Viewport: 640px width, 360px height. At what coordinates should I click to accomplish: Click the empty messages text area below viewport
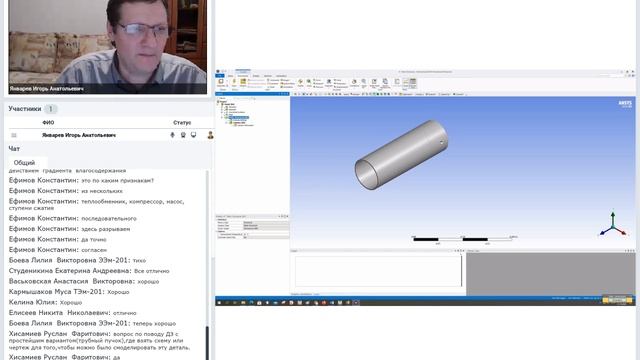(378, 271)
